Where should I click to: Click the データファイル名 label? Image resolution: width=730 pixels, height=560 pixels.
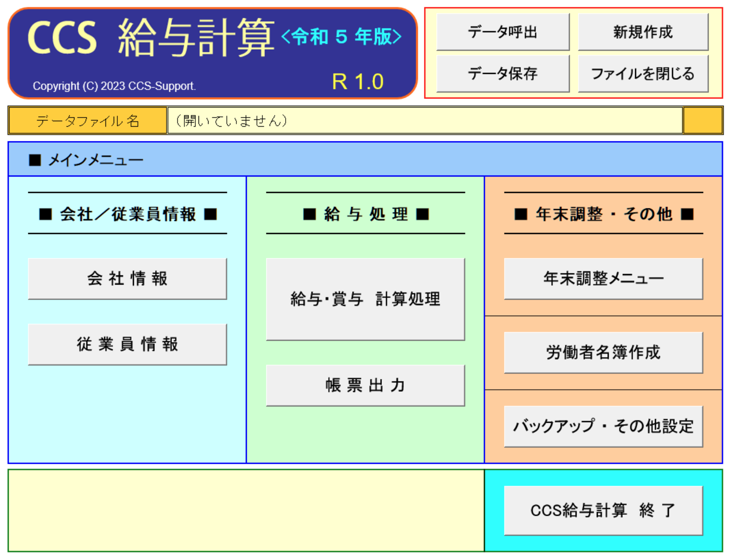click(x=88, y=120)
